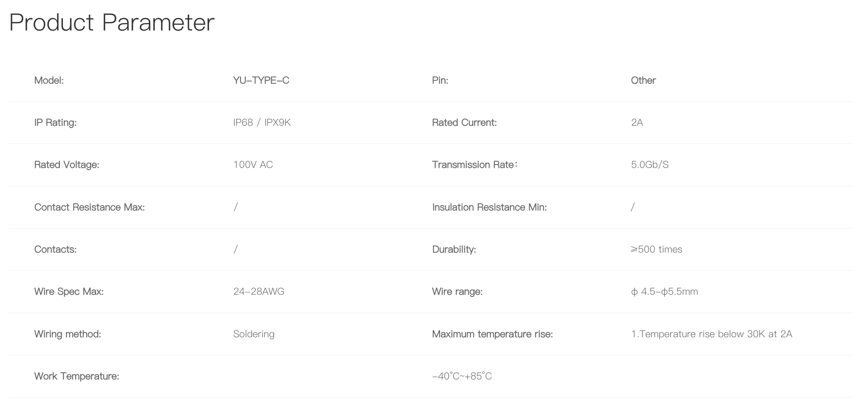Select the YU-TYPE-C model value

tap(261, 80)
